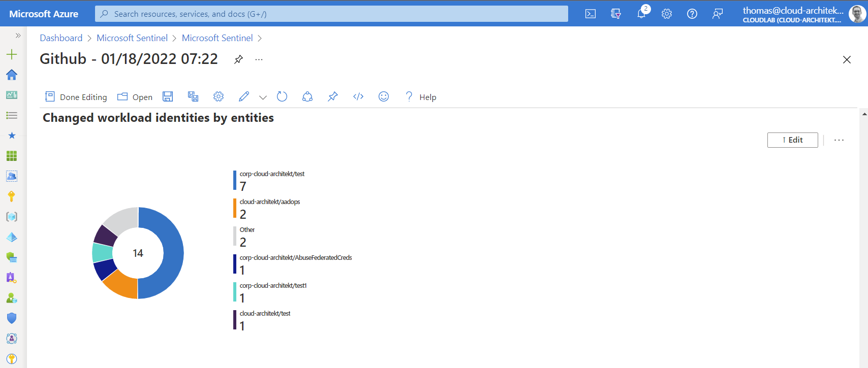Viewport: 868px width, 368px height.
Task: Click Dashboard breadcrumb link
Action: coord(61,38)
